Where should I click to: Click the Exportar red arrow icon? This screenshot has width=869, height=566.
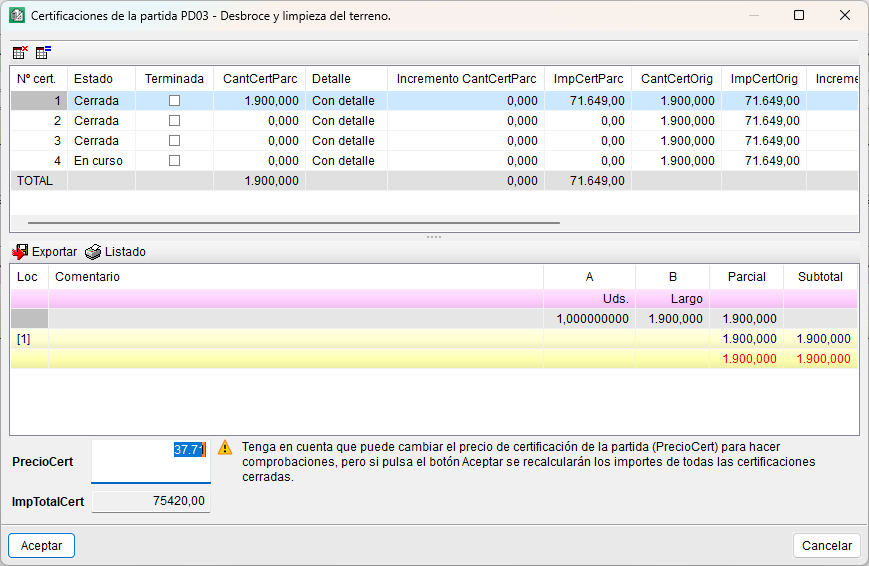coord(20,252)
